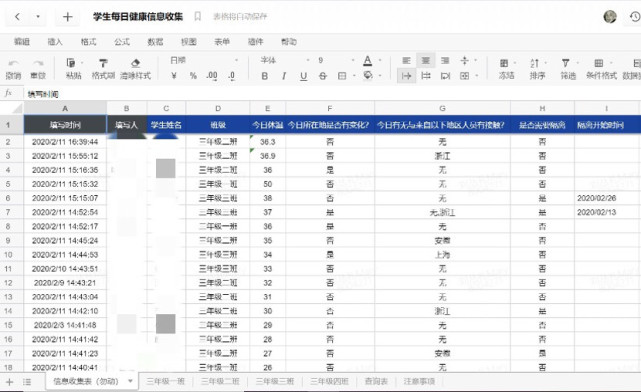Pick fill color via bucket swatch
Screen dimensions: 641x392
click(x=368, y=76)
